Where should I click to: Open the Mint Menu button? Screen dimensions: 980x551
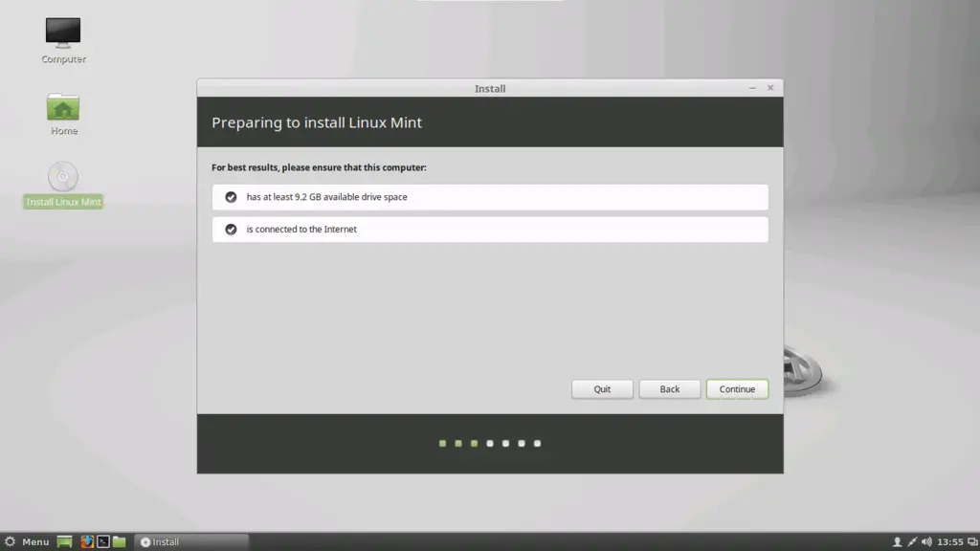28,541
